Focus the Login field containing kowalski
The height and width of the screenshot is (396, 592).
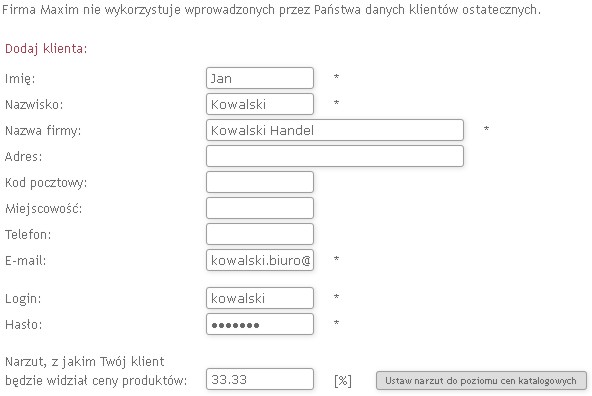tap(260, 298)
